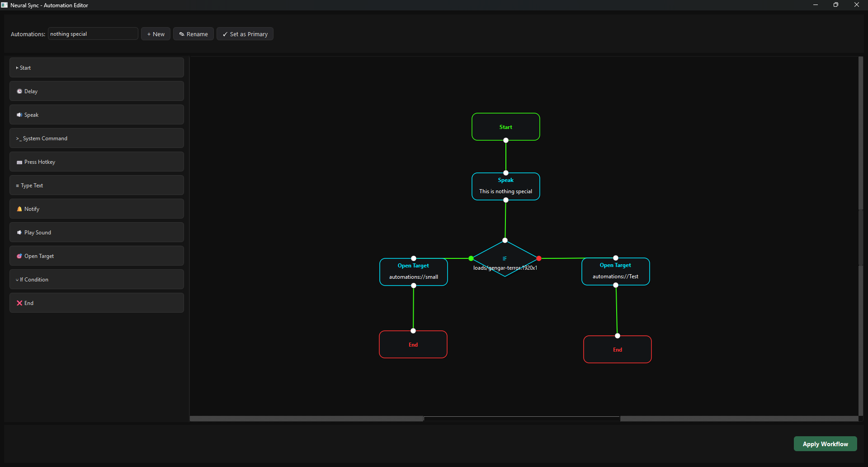Open the Automations selector showing "nothing special"
868x467 pixels.
(x=93, y=34)
